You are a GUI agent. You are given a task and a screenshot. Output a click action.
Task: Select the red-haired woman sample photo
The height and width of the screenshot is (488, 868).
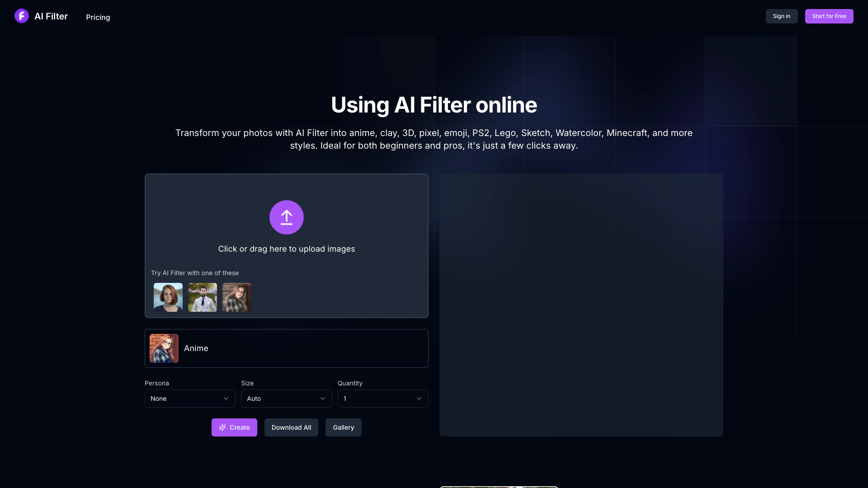168,297
